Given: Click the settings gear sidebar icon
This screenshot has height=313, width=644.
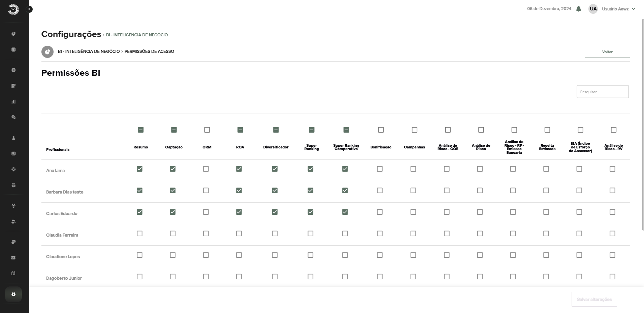Looking at the screenshot, I should coord(13,294).
